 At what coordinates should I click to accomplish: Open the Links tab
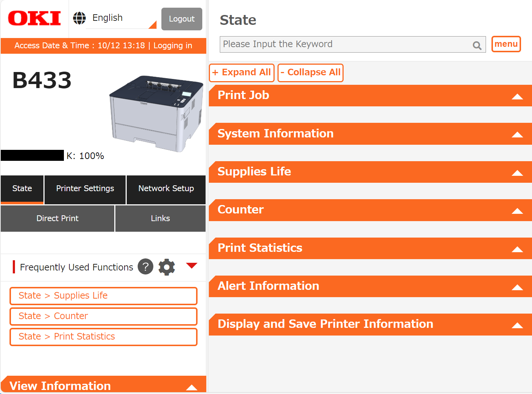pyautogui.click(x=160, y=219)
